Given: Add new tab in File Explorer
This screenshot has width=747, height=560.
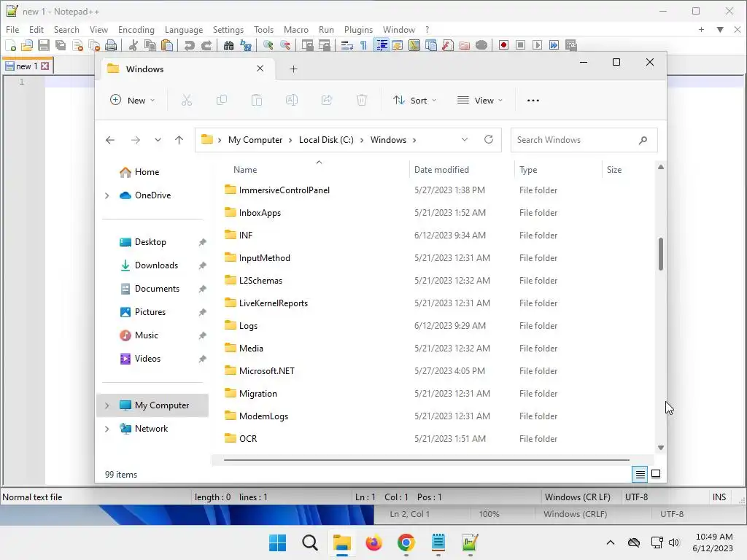Looking at the screenshot, I should pyautogui.click(x=293, y=69).
